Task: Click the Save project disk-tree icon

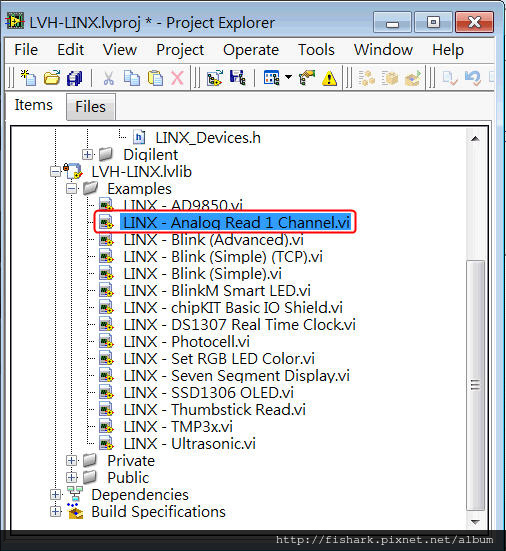Action: (x=238, y=78)
